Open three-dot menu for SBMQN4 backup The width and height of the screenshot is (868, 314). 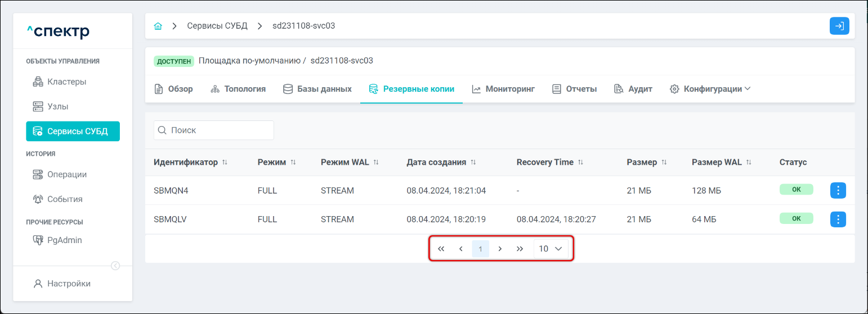click(838, 191)
